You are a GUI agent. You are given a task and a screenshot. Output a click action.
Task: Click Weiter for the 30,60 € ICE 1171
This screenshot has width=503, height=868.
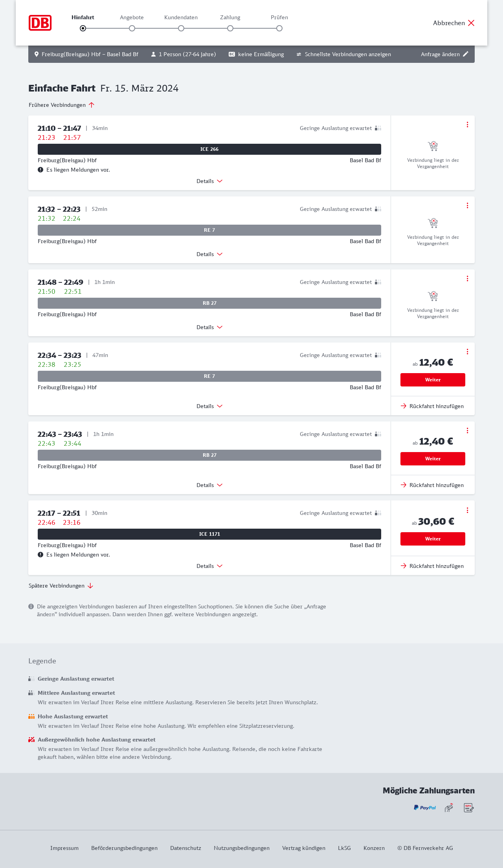(433, 539)
